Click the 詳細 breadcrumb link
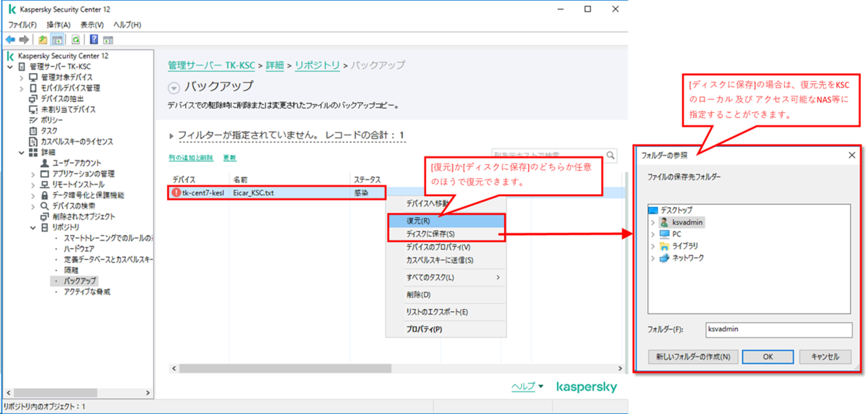868x414 pixels. 275,65
